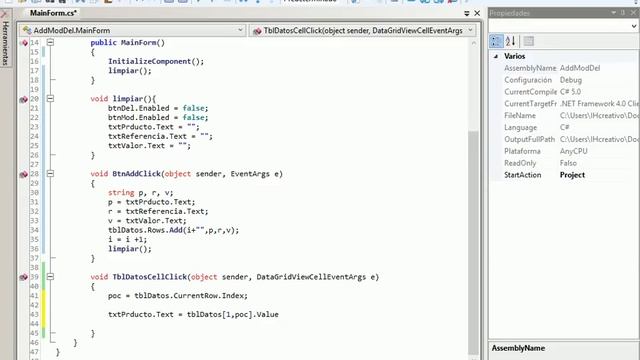
Task: Place cursor on InitializeComponent(); line
Action: pos(156,61)
